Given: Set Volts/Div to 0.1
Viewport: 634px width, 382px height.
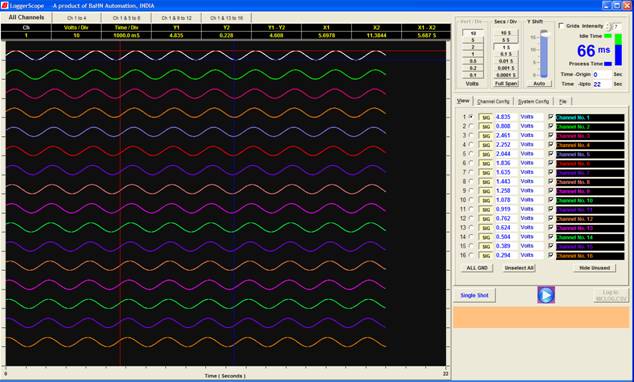Looking at the screenshot, I should [x=473, y=75].
